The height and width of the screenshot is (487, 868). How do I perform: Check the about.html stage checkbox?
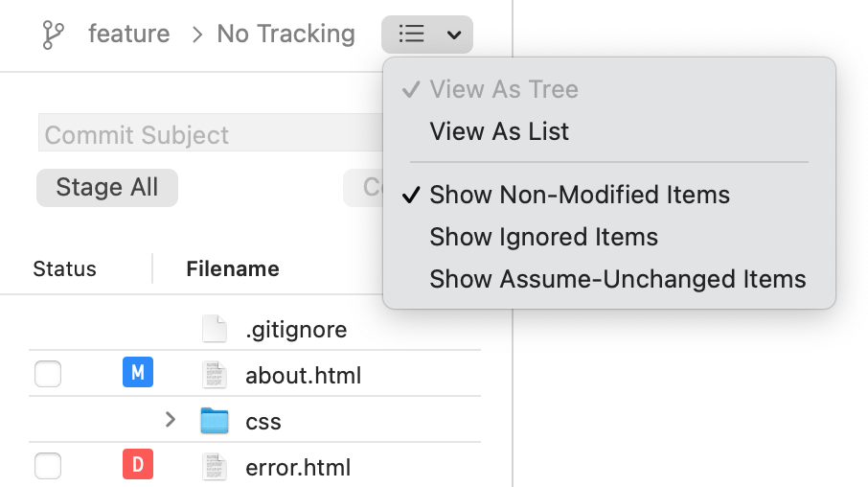(48, 374)
